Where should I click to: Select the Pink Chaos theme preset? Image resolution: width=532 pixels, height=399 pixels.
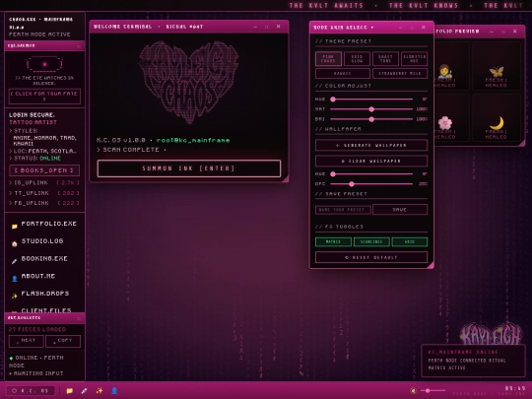(x=328, y=59)
